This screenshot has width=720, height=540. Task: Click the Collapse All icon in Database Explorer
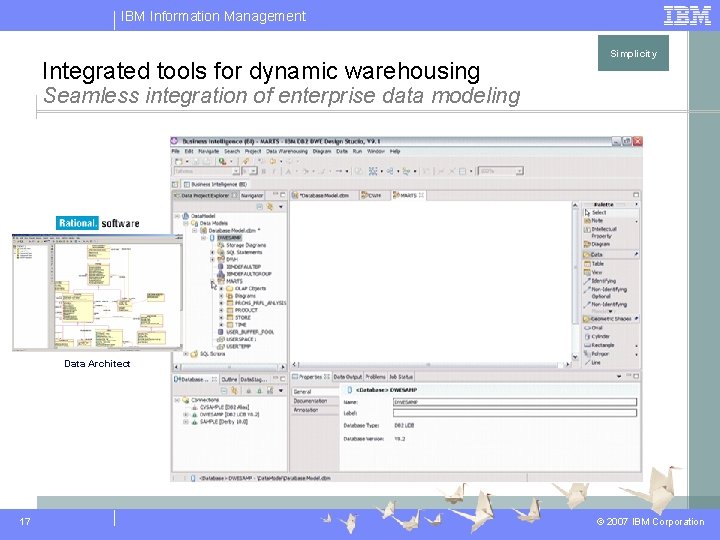[x=224, y=391]
